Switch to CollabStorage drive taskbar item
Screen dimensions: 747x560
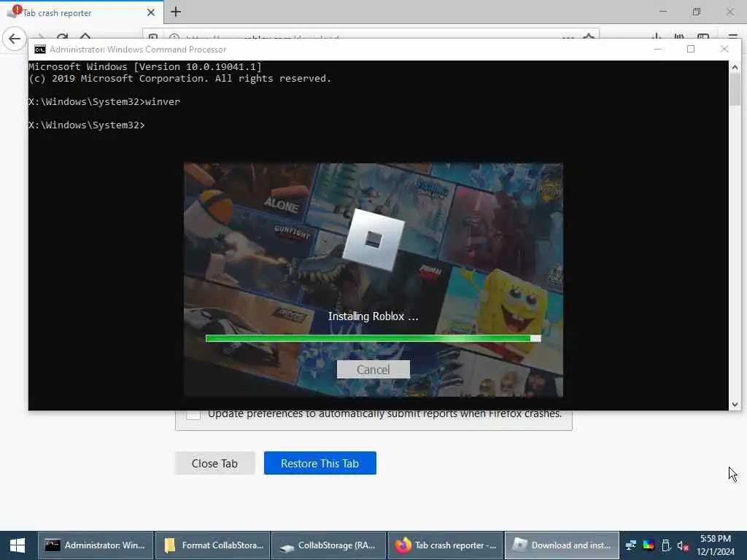coord(329,545)
